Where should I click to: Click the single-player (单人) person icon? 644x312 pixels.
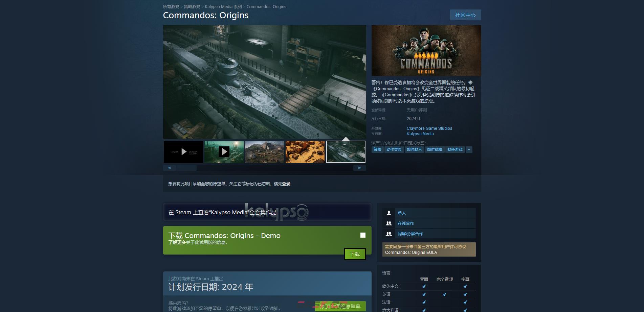[x=389, y=213]
